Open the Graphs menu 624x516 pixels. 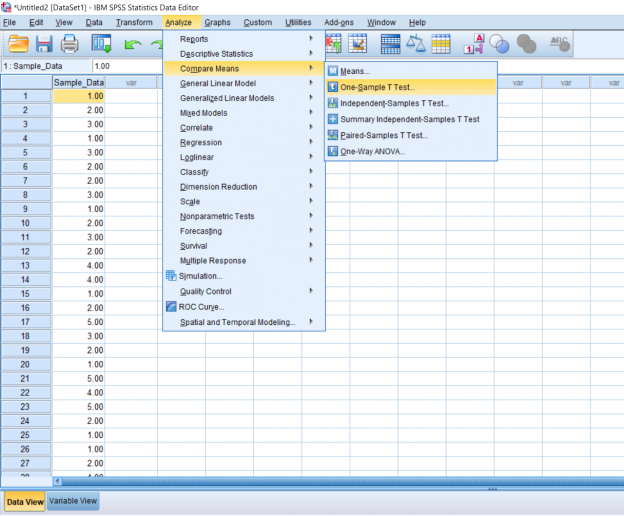[217, 22]
